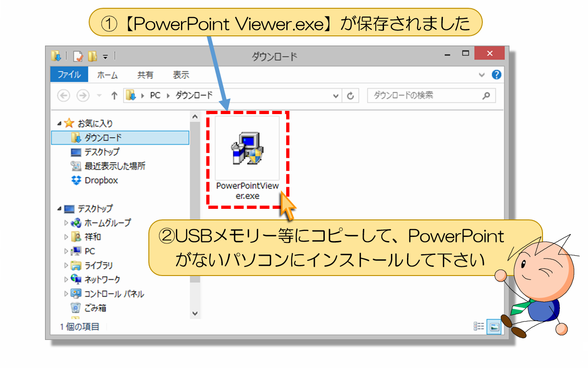Click the 1 個の項目 status text
This screenshot has width=588, height=368.
tap(80, 327)
